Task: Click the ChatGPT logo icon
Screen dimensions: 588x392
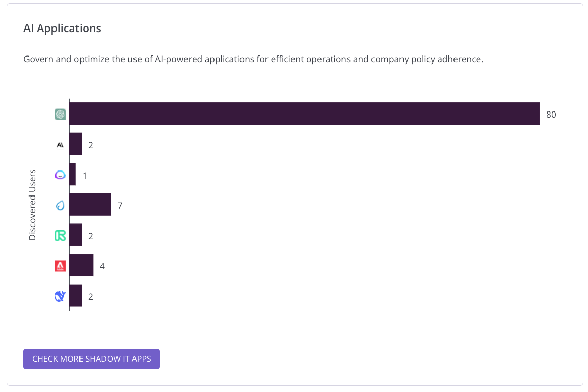Action: [x=60, y=115]
